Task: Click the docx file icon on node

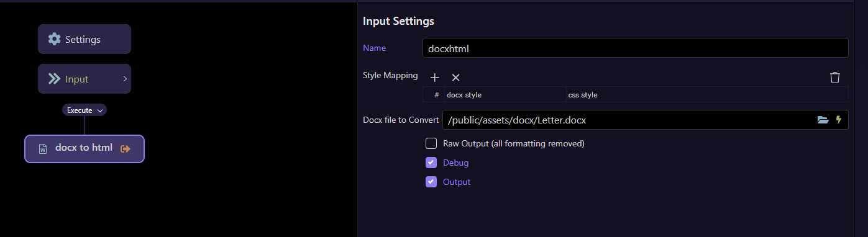Action: point(43,149)
